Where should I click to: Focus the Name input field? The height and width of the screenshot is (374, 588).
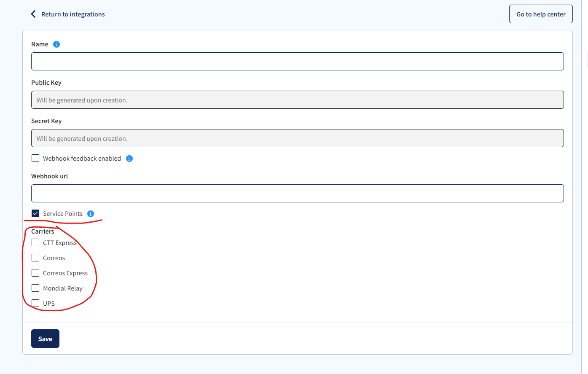click(297, 61)
